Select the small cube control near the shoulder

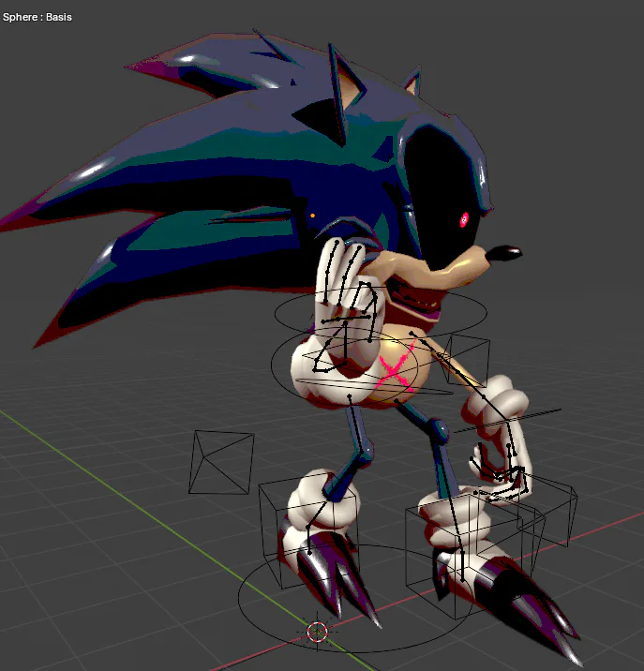click(x=466, y=359)
